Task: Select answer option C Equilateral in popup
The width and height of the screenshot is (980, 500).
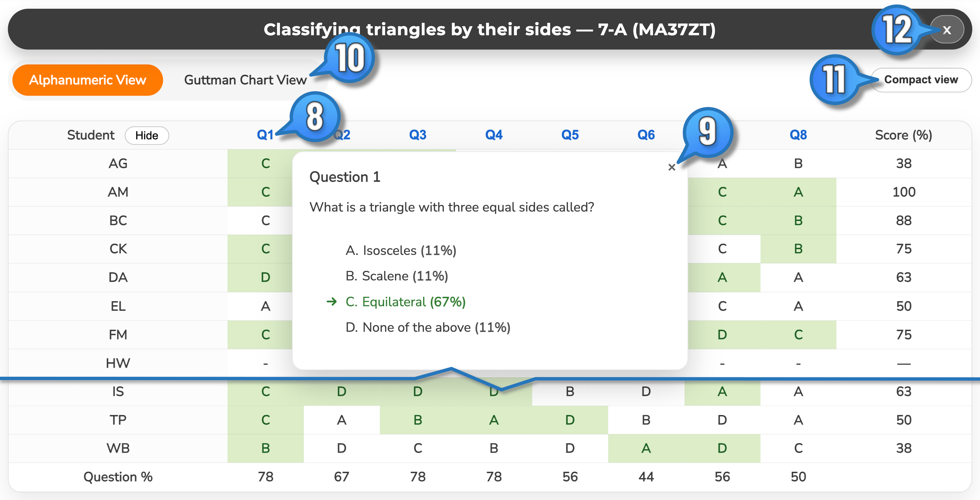Action: coord(406,302)
